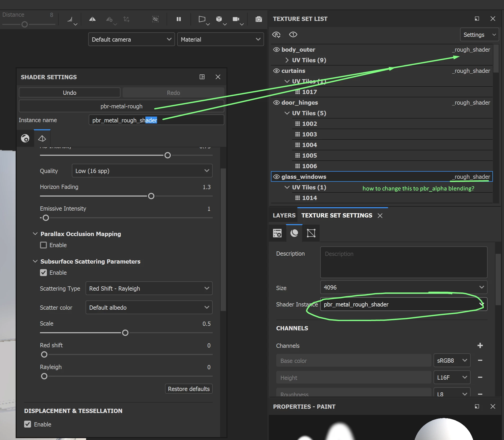Open the Size 4096 dropdown
Screen dimensions: 504x440
[x=404, y=287]
